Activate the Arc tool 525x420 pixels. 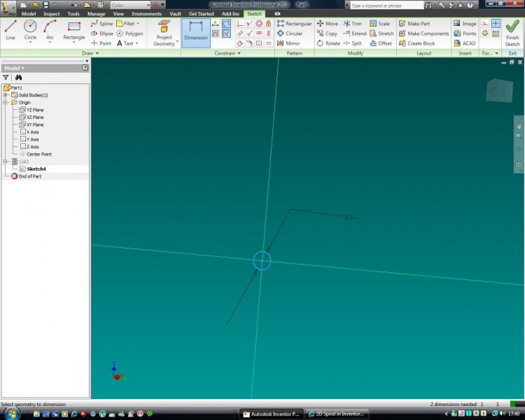coord(50,30)
